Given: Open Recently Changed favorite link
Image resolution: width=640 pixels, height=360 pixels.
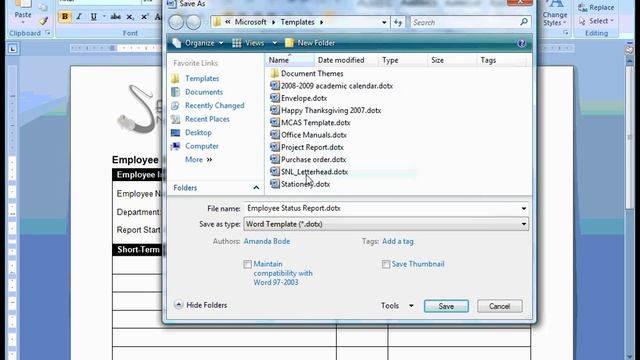Looking at the screenshot, I should [x=214, y=105].
